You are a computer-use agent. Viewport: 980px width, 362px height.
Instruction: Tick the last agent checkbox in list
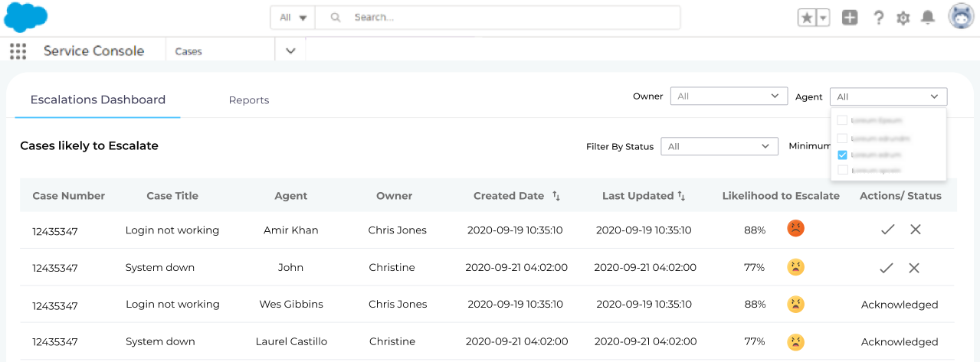(842, 170)
